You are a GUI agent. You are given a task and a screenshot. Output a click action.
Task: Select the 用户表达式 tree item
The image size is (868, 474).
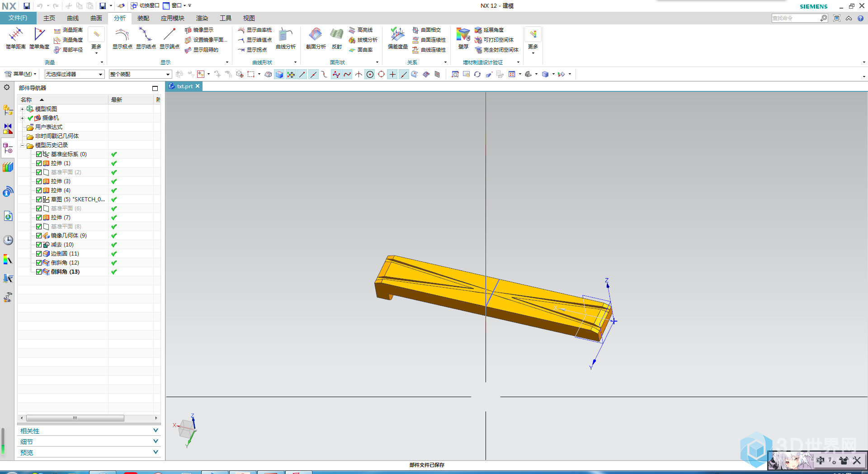(48, 127)
